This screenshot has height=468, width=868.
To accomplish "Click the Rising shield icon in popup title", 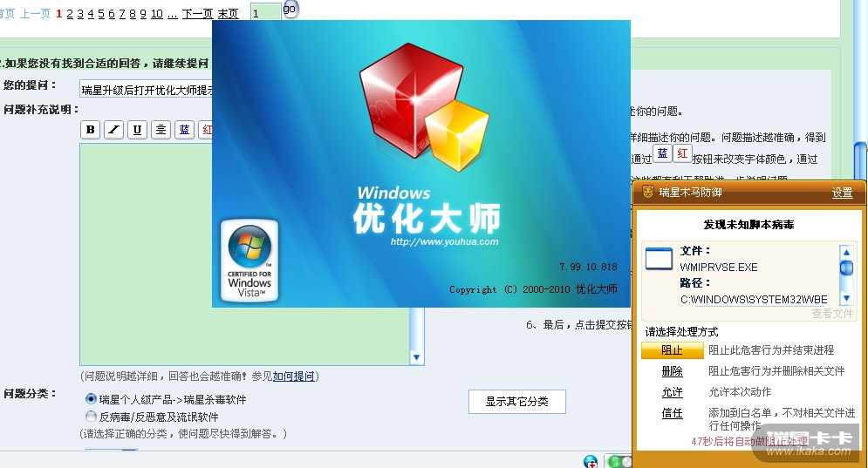I will click(x=647, y=192).
